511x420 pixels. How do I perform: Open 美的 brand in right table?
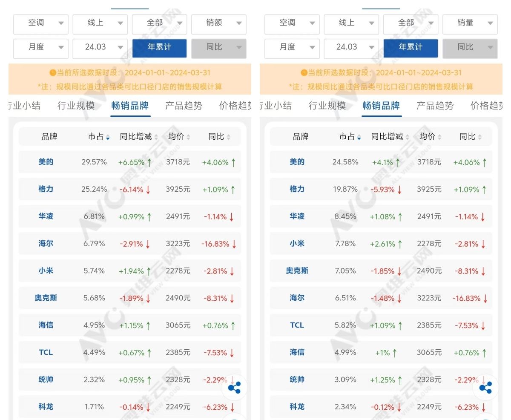297,162
